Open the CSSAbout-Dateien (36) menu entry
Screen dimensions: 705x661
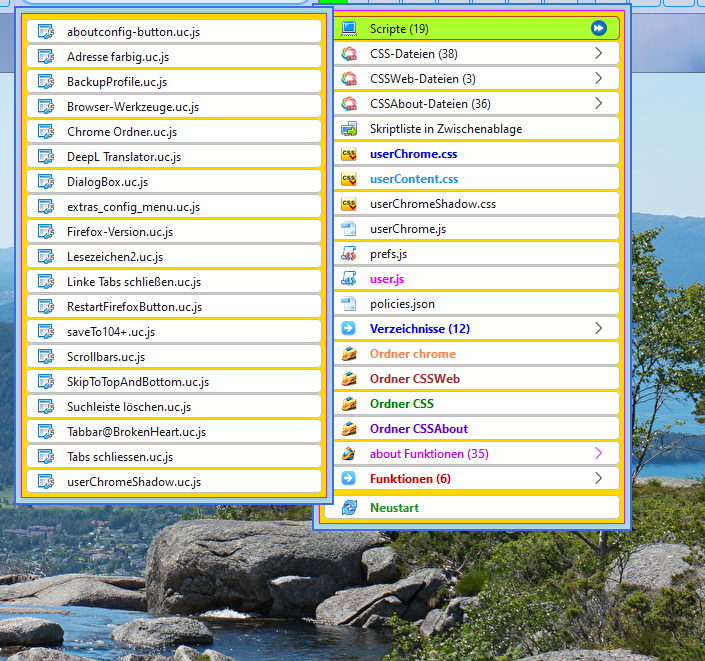click(x=430, y=104)
